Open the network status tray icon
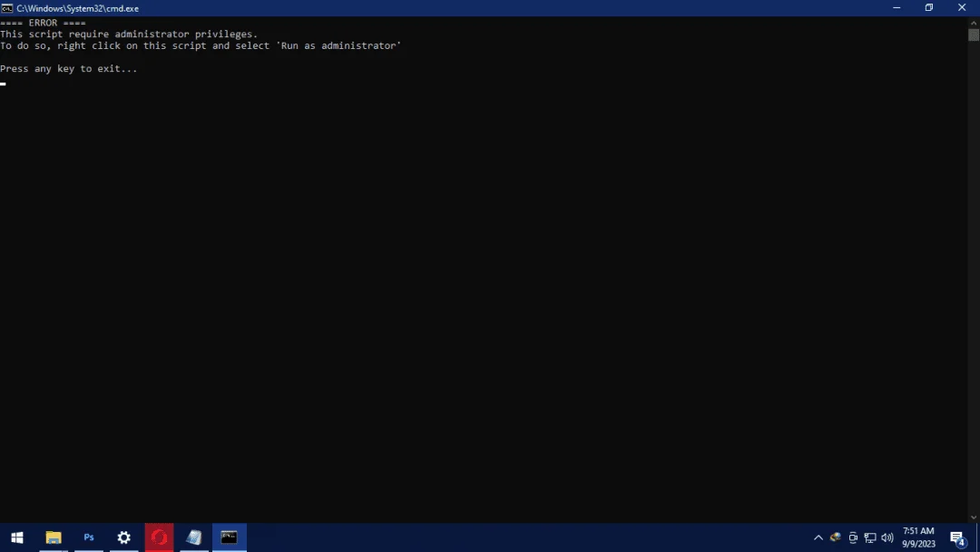The height and width of the screenshot is (552, 980). pyautogui.click(x=870, y=537)
